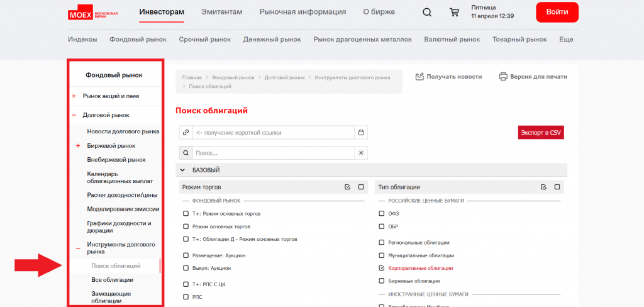This screenshot has height=307, width=644.
Task: Click the short link chain icon
Action: (186, 133)
